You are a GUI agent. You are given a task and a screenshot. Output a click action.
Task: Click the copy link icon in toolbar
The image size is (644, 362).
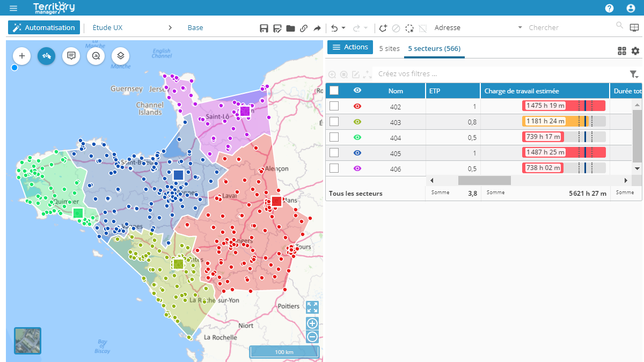pos(304,28)
